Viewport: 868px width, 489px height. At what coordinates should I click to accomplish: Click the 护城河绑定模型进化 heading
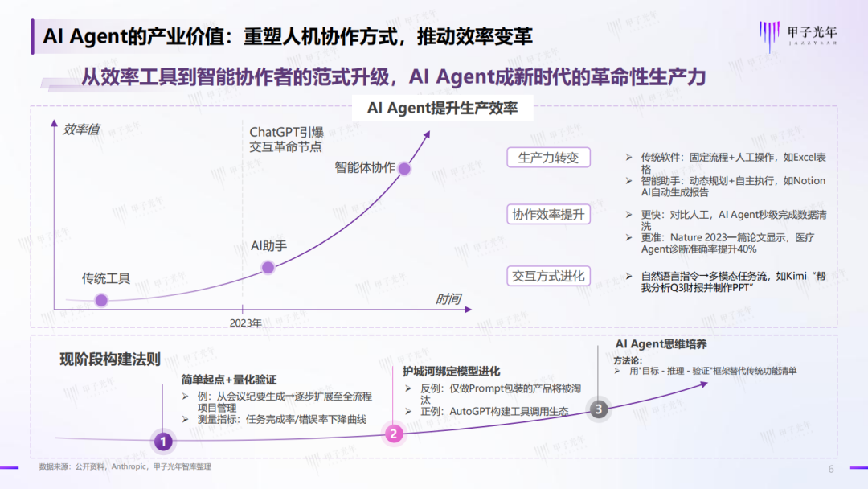click(451, 371)
